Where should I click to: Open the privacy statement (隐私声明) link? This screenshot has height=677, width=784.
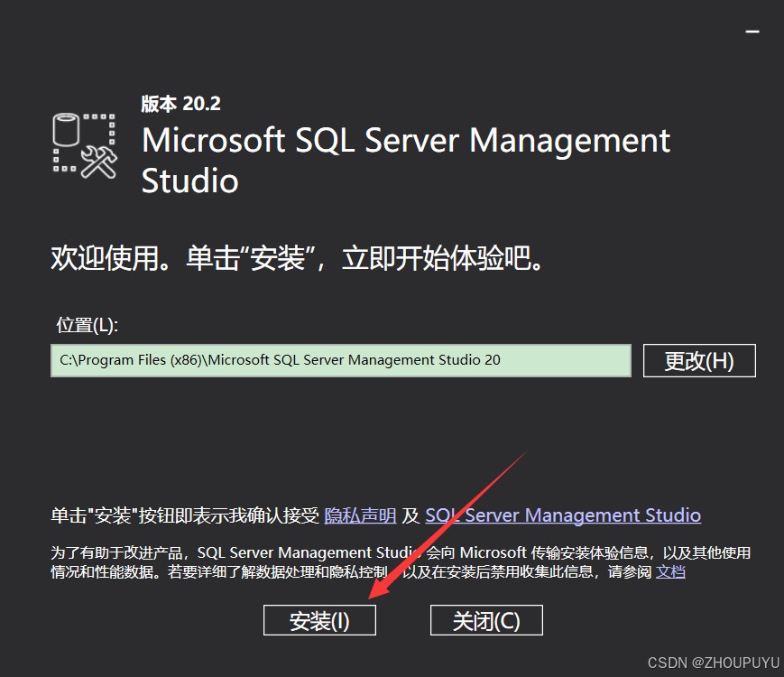(360, 515)
